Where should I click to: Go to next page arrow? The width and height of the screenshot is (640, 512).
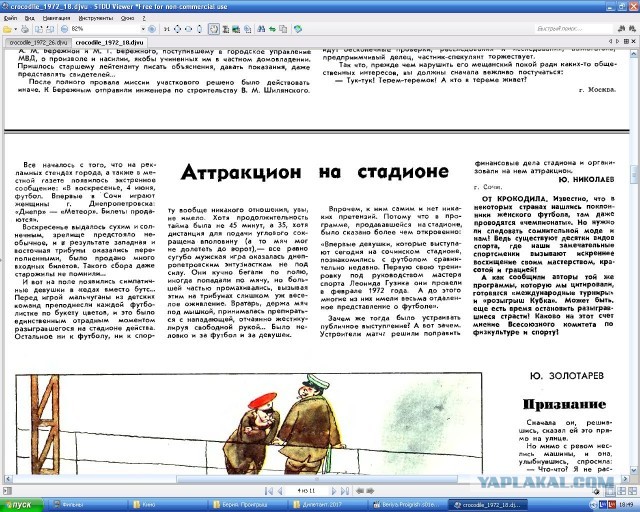click(x=333, y=491)
